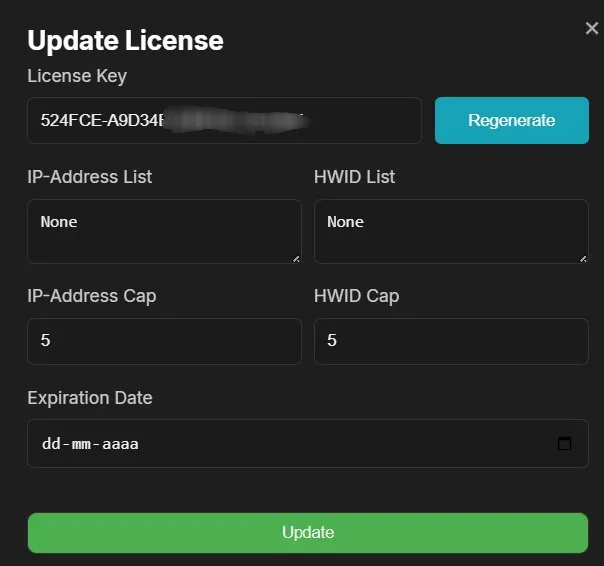604x566 pixels.
Task: Click the 'IP-Address List' label
Action: [90, 177]
